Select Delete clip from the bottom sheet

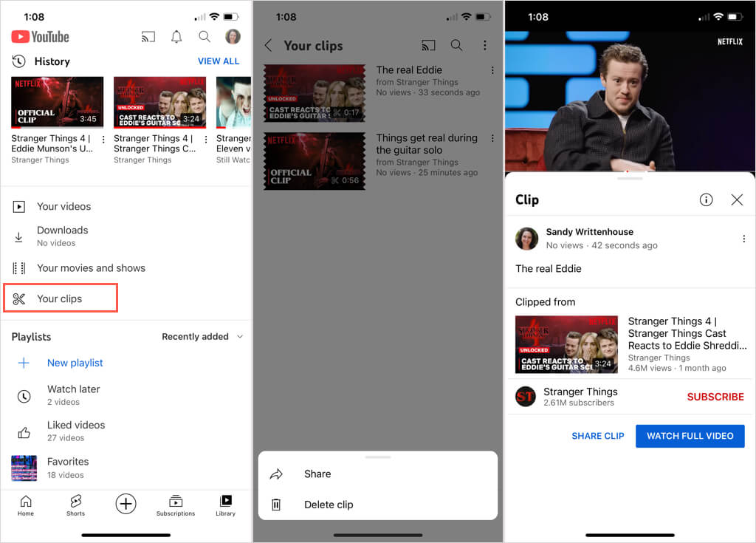[x=329, y=505]
